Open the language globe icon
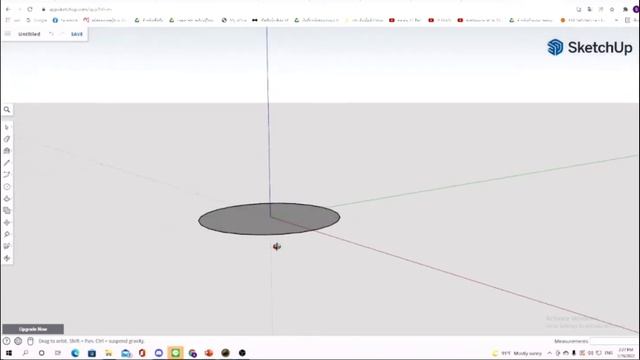Image resolution: width=640 pixels, height=360 pixels. click(18, 341)
